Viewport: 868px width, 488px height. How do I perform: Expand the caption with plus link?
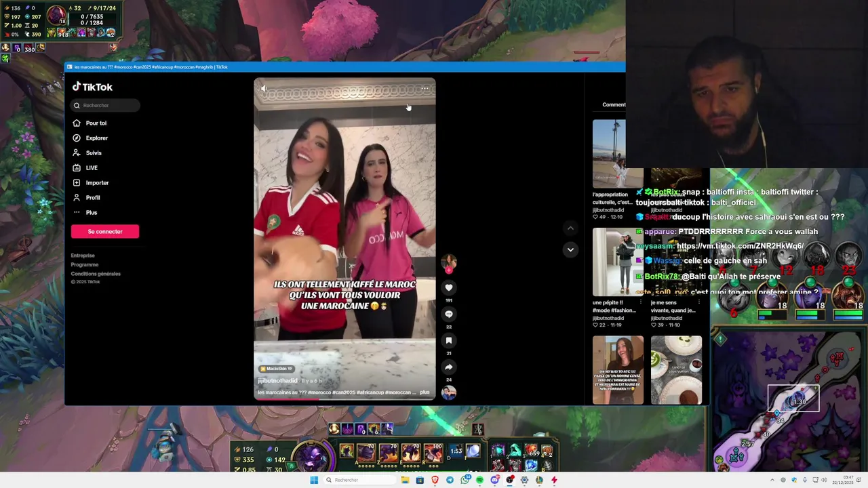click(425, 392)
